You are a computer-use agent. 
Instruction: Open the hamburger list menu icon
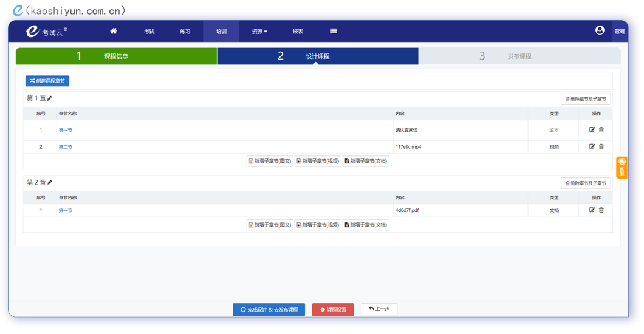tap(333, 31)
